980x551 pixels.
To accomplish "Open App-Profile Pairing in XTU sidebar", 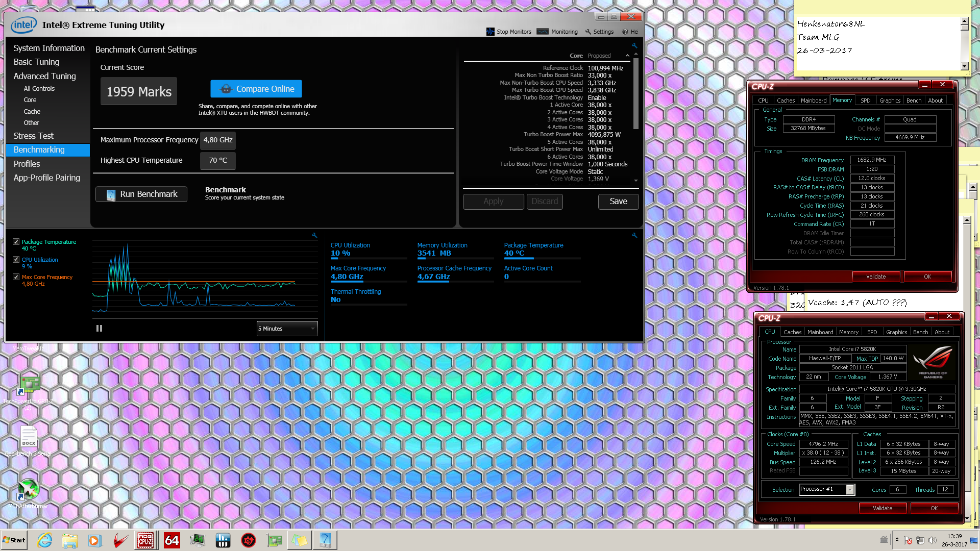I will click(x=47, y=178).
